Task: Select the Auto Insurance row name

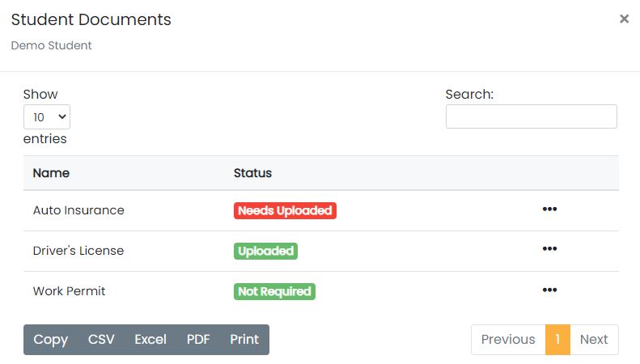Action: [78, 210]
